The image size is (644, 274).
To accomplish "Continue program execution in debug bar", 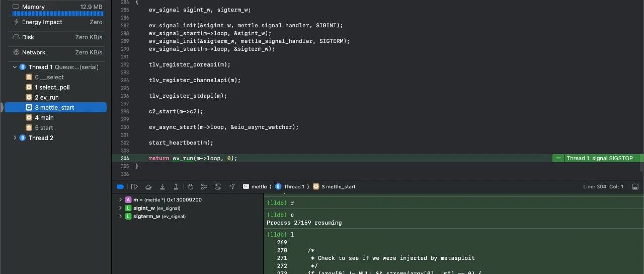I will (x=134, y=186).
